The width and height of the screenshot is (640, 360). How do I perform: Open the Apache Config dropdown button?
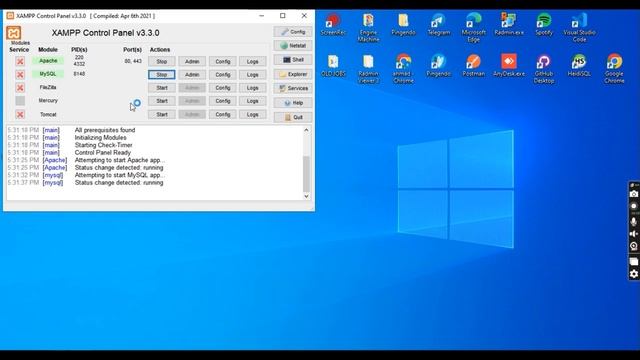coord(222,61)
